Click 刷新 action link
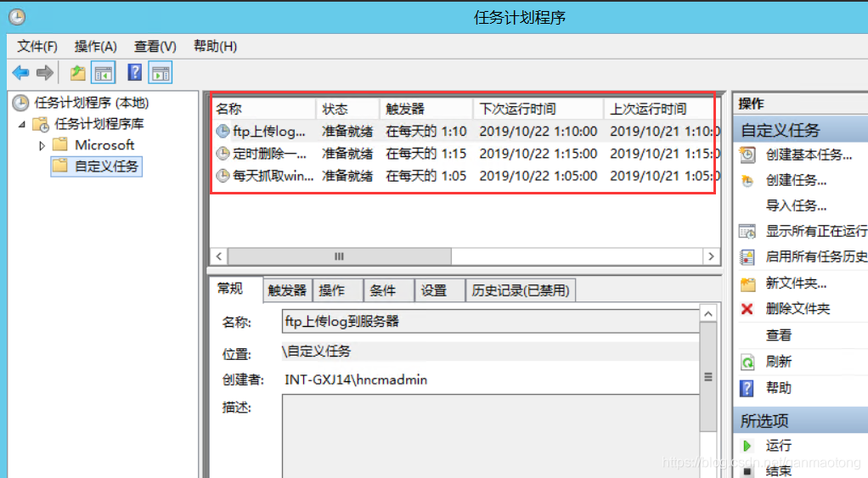Image resolution: width=868 pixels, height=478 pixels. pos(778,362)
